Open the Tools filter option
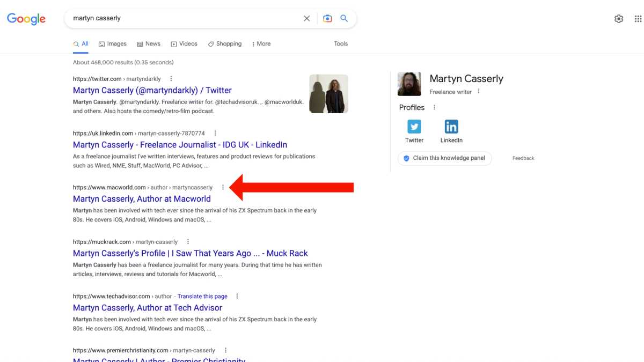This screenshot has width=644, height=362. 341,44
